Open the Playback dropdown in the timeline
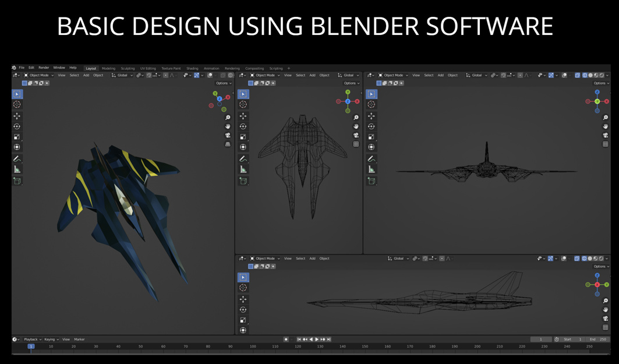 click(x=33, y=339)
